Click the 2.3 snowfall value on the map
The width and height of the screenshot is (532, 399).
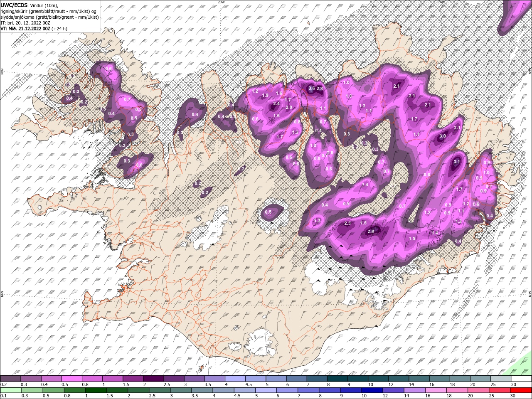347,223
